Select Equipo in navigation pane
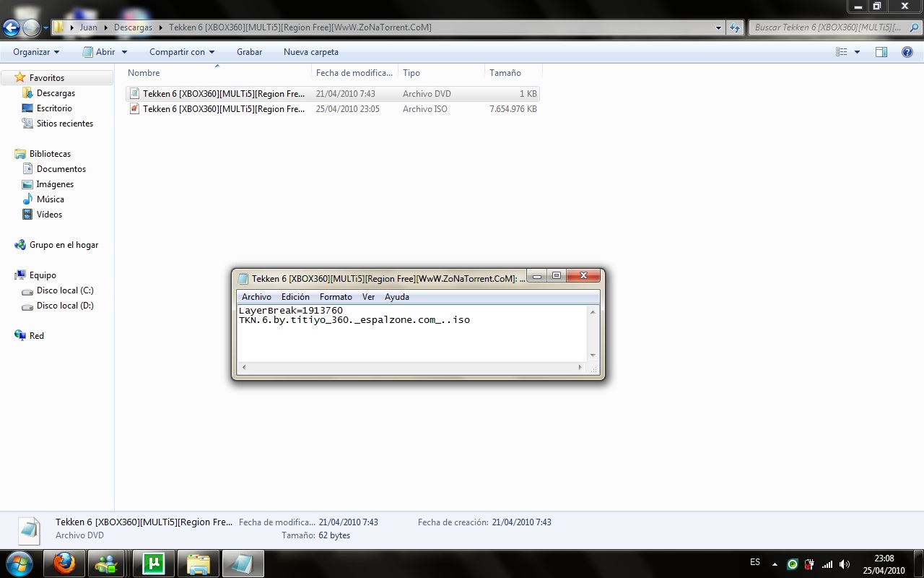This screenshot has height=578, width=924. [43, 275]
